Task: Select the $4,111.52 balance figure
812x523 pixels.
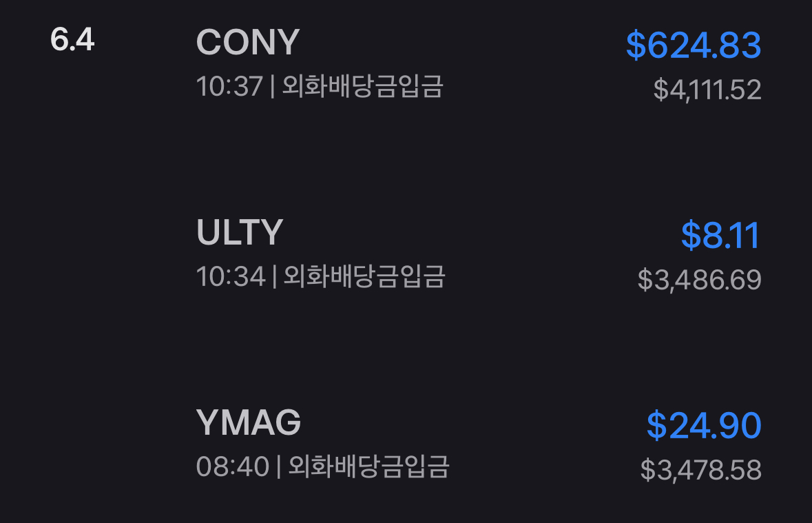Action: click(x=707, y=90)
